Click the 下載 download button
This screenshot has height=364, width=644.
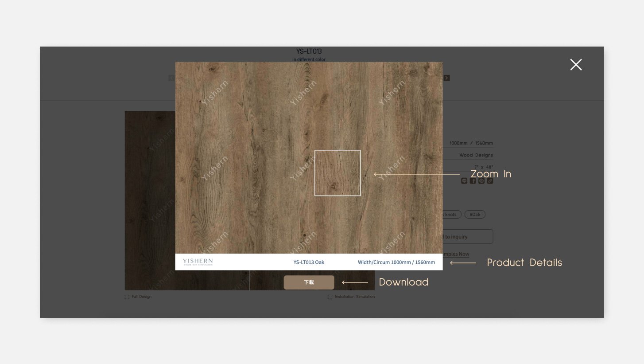coord(309,282)
